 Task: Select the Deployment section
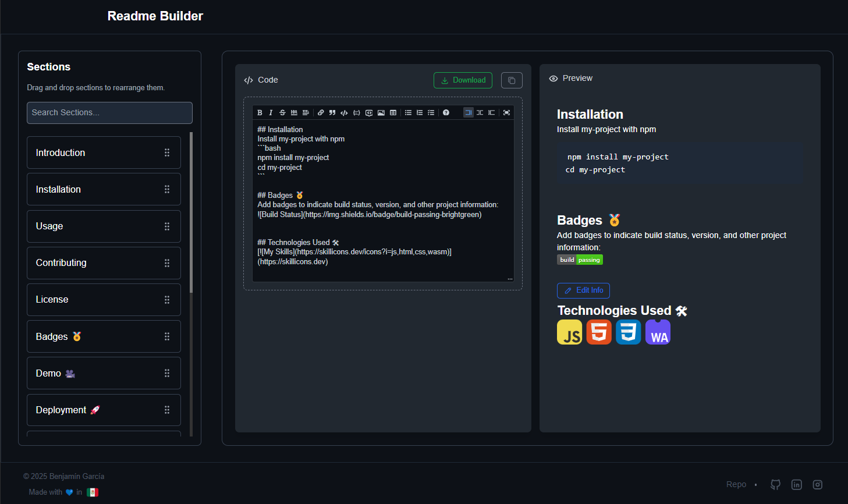click(104, 410)
